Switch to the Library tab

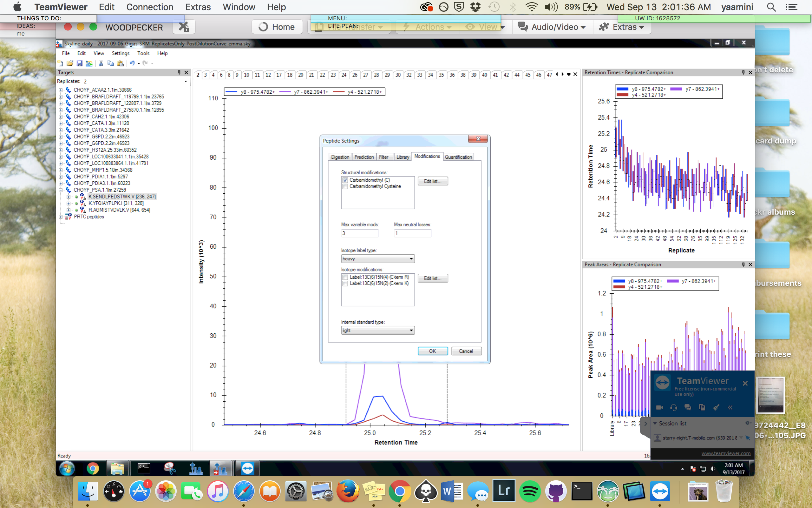point(402,157)
